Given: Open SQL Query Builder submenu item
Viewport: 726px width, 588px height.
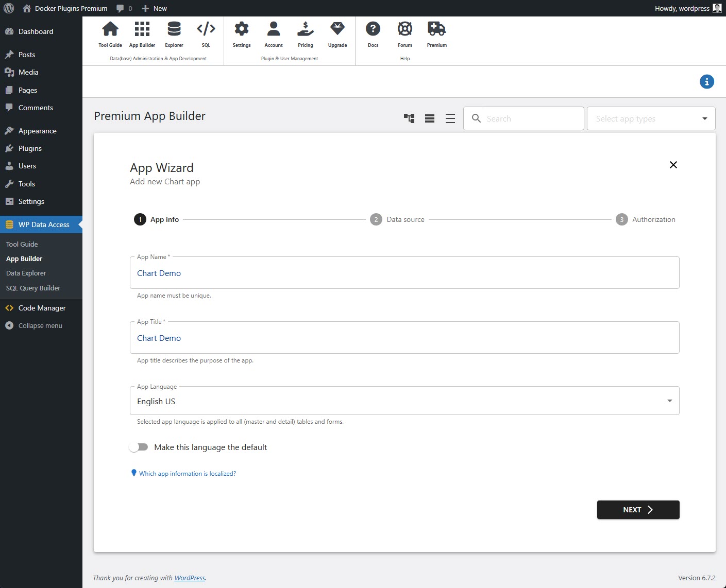Looking at the screenshot, I should pyautogui.click(x=33, y=288).
